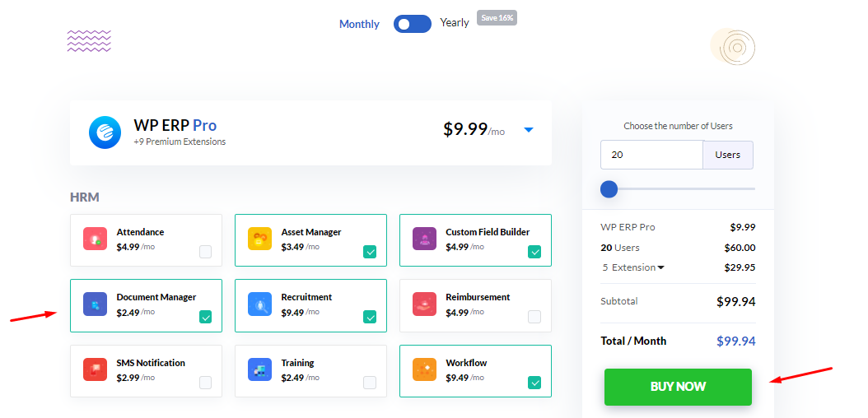Toggle the Monthly/Yearly billing switch
This screenshot has width=868, height=418.
(x=412, y=24)
